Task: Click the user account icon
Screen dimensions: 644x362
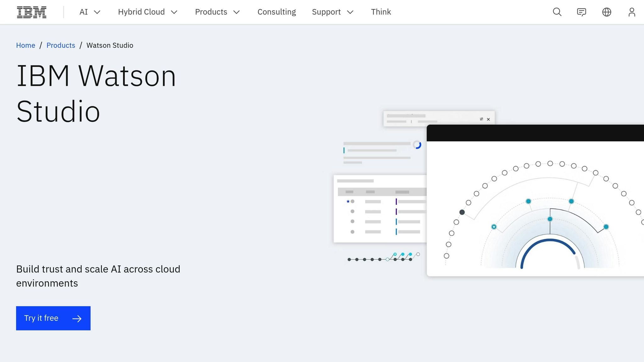Action: [x=631, y=12]
